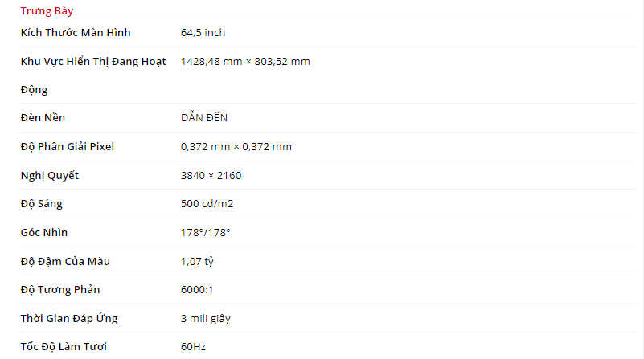Select the 6000:1 contrast ratio value

[197, 290]
